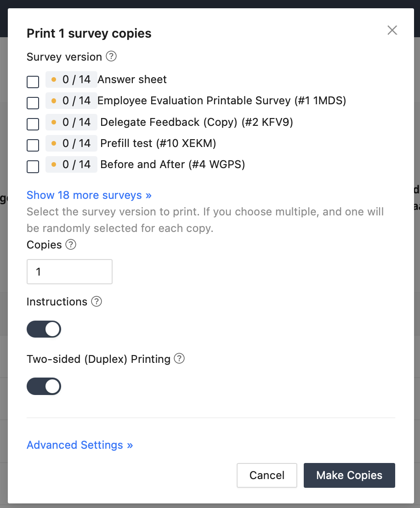
Task: Turn off the Instructions toggle
Action: point(44,329)
